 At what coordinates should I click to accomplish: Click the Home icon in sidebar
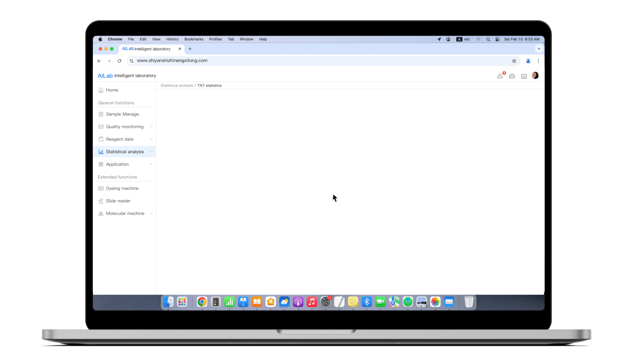pos(101,90)
